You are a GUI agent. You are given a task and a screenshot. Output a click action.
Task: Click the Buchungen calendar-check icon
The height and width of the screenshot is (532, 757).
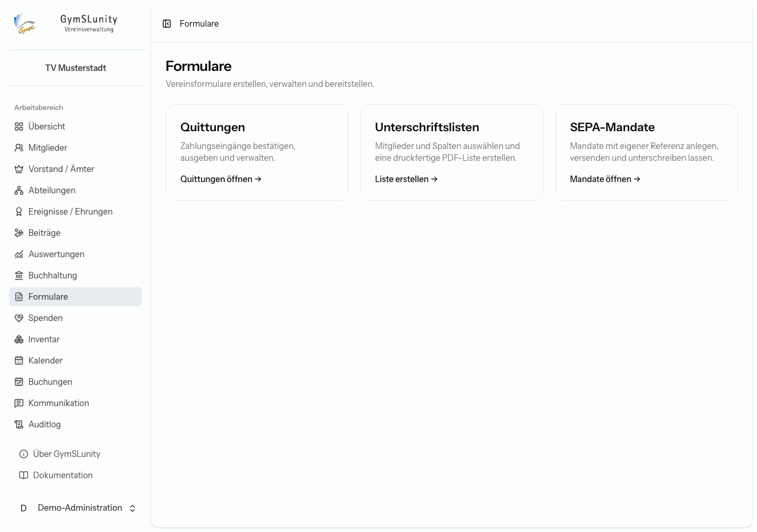19,382
